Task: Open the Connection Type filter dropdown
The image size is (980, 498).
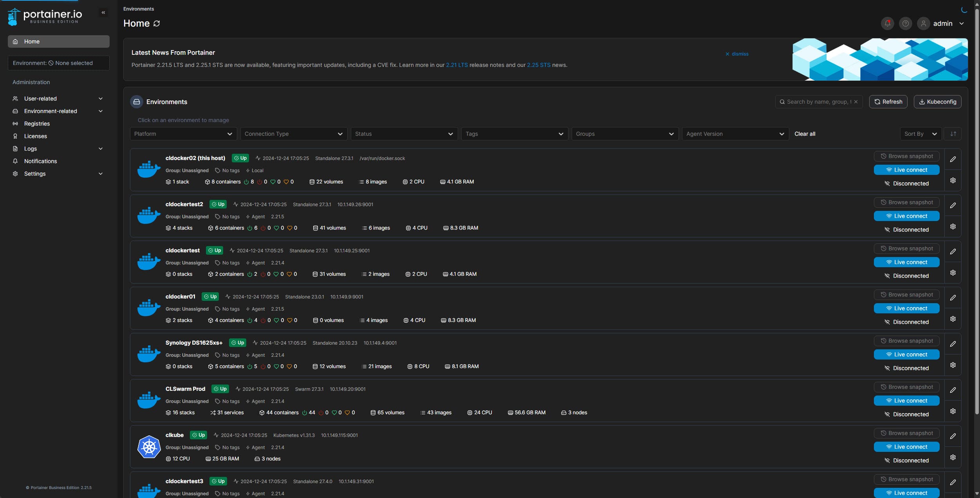Action: pos(294,134)
